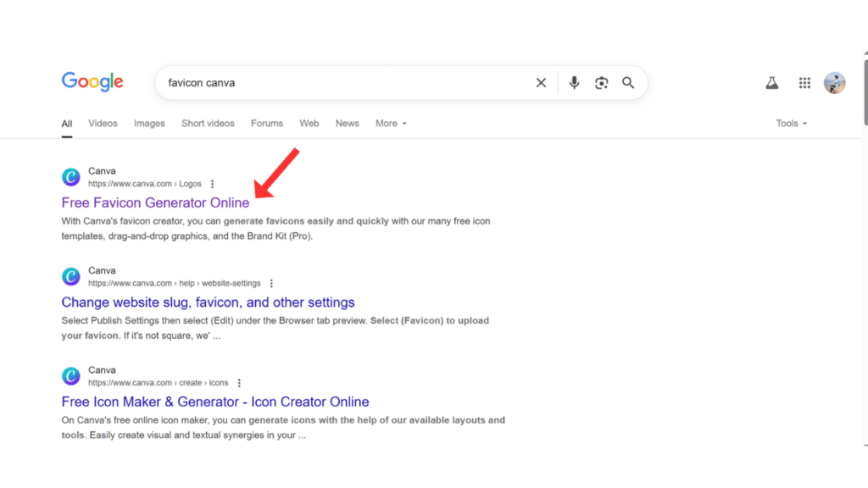Open the Free Icon Maker & Generator result
The width and height of the screenshot is (868, 488).
tap(214, 401)
